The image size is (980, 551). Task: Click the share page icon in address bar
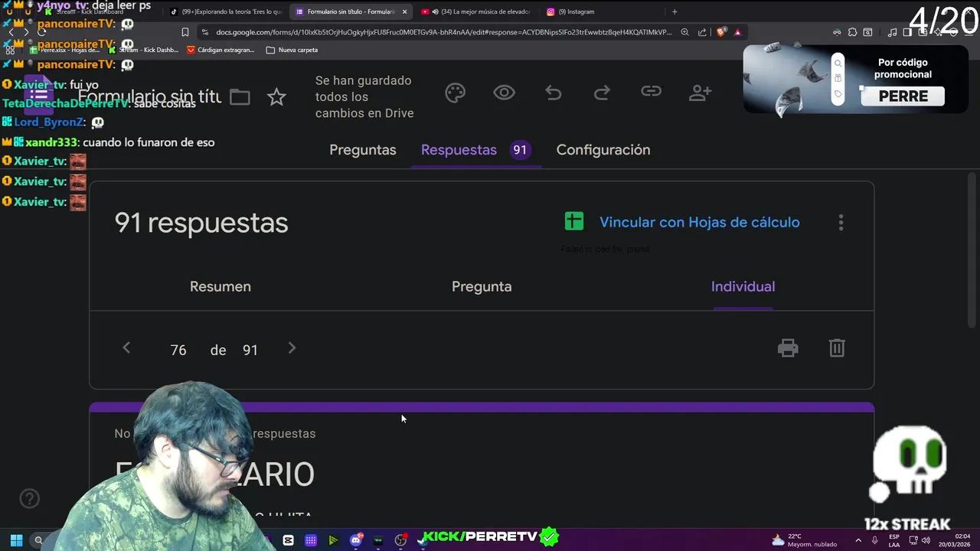click(x=702, y=32)
